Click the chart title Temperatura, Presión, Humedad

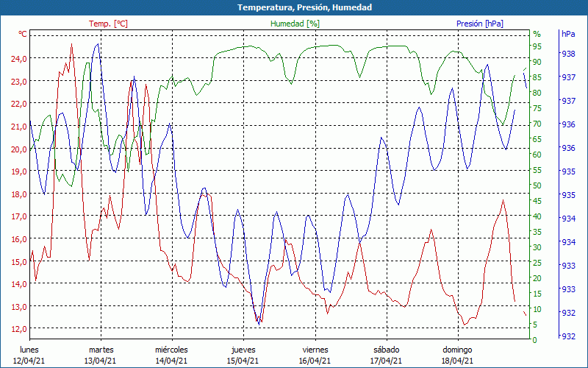pyautogui.click(x=304, y=7)
